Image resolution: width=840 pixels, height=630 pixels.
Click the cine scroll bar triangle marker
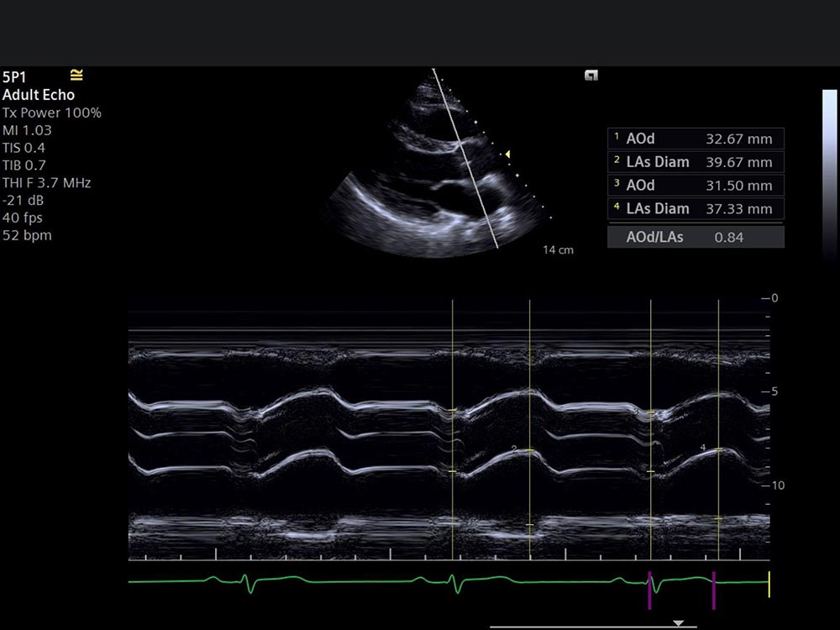tap(679, 622)
